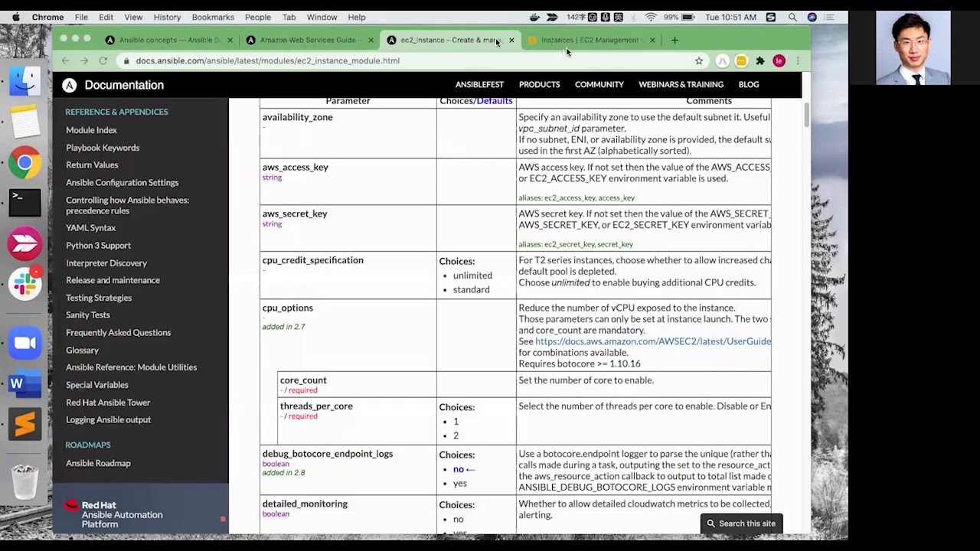This screenshot has width=980, height=551.
Task: Click the yellow extension icon in toolbar
Action: pos(741,60)
